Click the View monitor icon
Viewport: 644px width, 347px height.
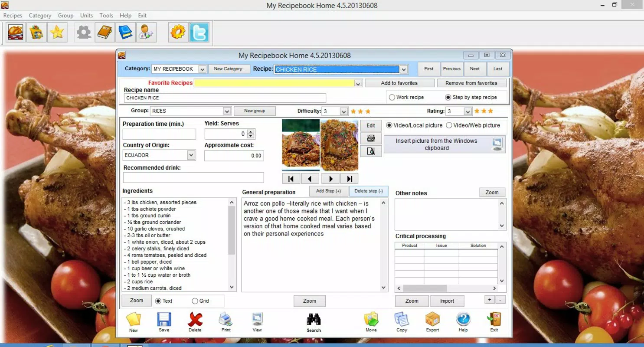coord(257,322)
